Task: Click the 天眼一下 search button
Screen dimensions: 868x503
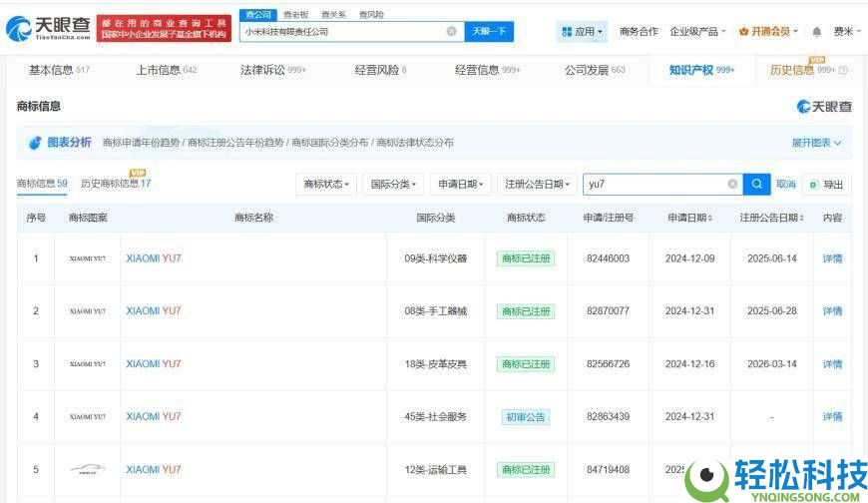Action: 489,32
